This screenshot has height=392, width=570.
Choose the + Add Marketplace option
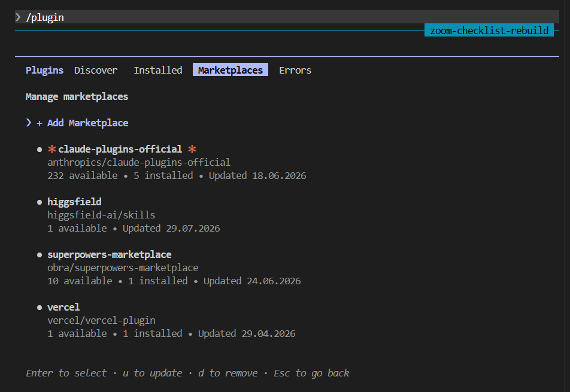83,123
